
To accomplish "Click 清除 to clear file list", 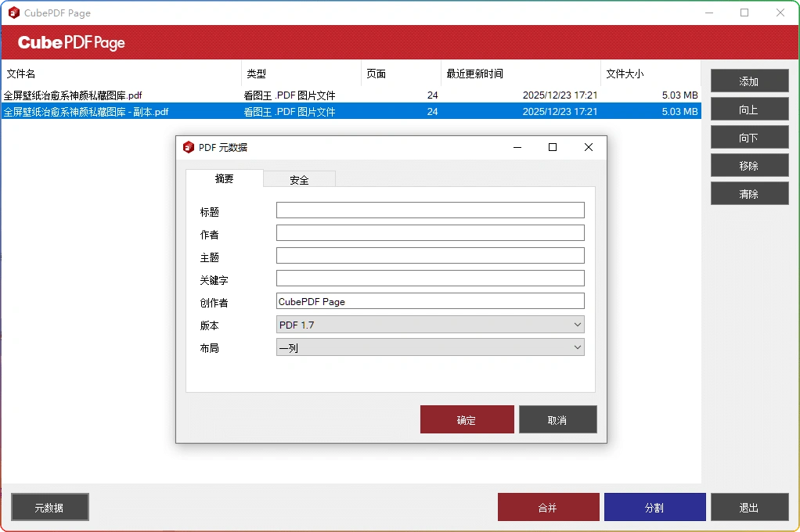I will [x=749, y=193].
